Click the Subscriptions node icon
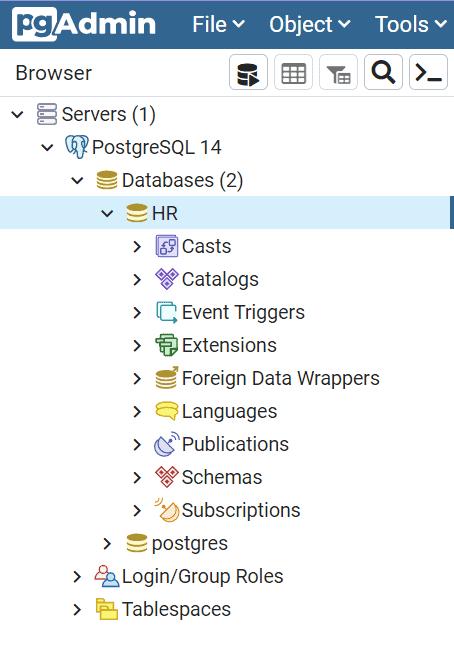This screenshot has height=652, width=454. point(167,510)
